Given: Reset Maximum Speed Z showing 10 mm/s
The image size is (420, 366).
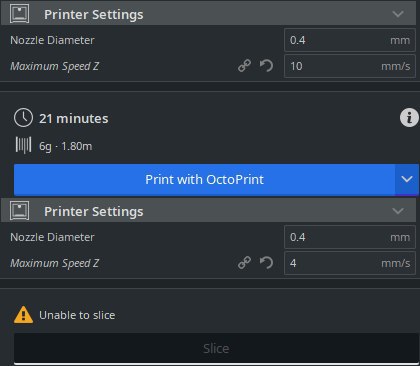Looking at the screenshot, I should [266, 66].
